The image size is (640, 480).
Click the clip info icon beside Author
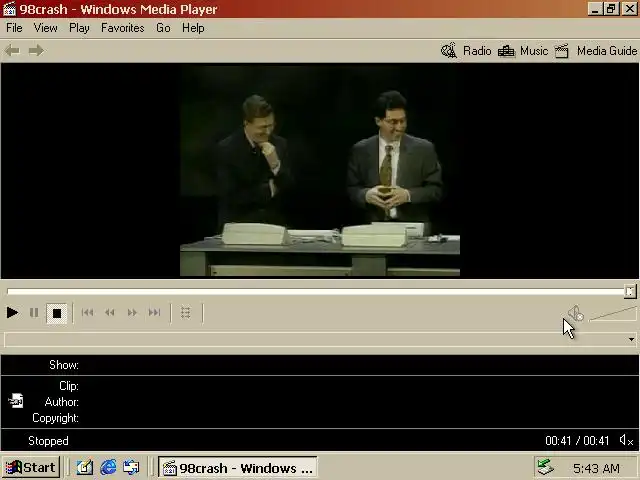(x=16, y=401)
